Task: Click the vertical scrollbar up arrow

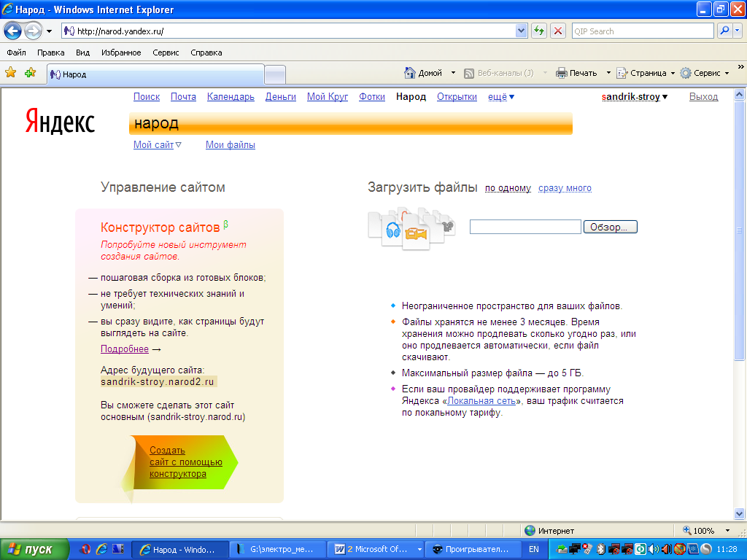Action: [x=740, y=94]
